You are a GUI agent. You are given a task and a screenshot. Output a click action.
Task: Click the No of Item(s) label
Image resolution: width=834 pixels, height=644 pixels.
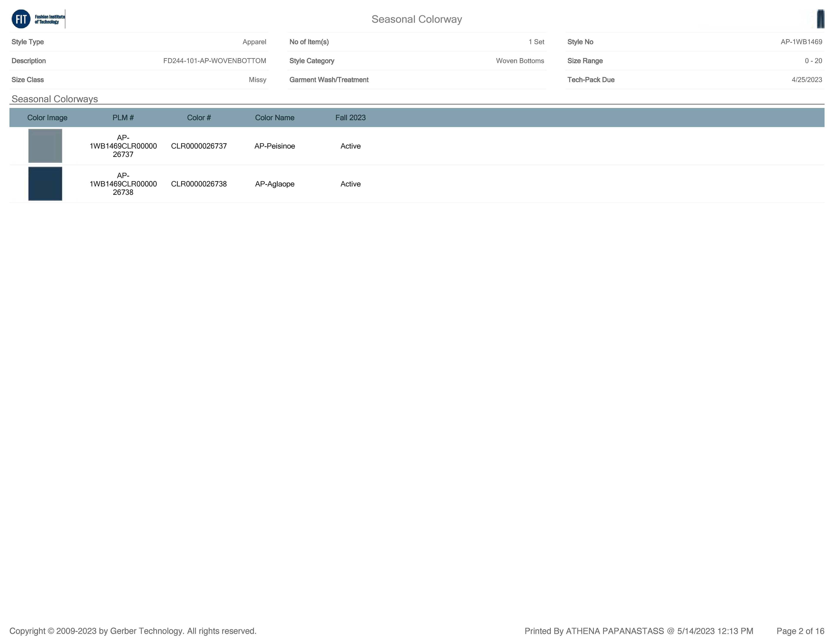309,42
